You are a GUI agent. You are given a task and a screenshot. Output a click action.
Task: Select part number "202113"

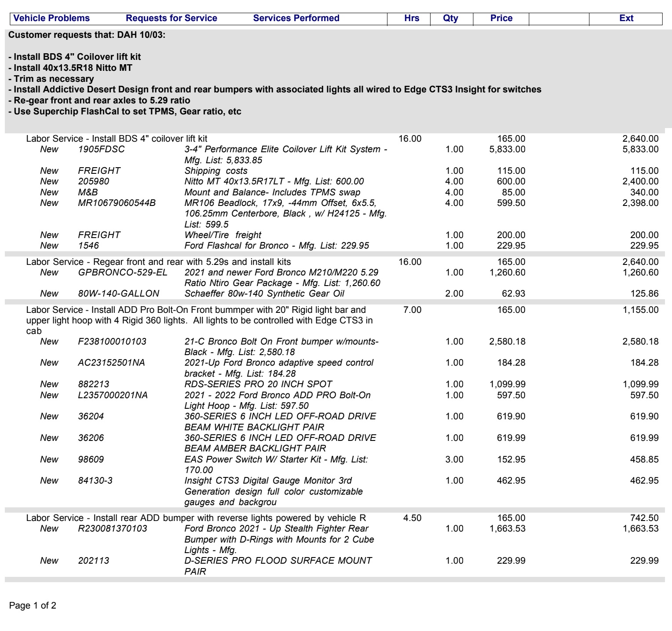tap(94, 561)
